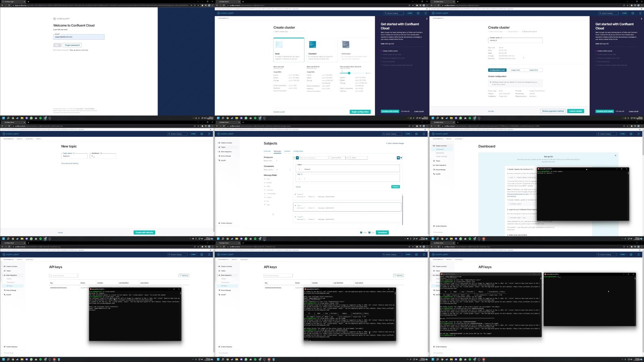This screenshot has width=644, height=362.
Task: Click Create with defaults on the New topic page
Action: pyautogui.click(x=145, y=232)
